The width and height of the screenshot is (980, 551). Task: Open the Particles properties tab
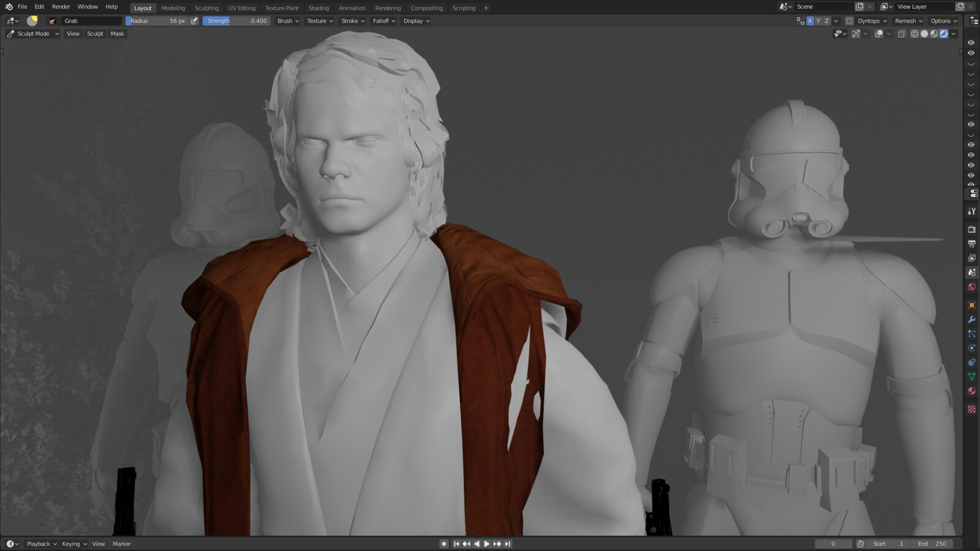coord(971,334)
